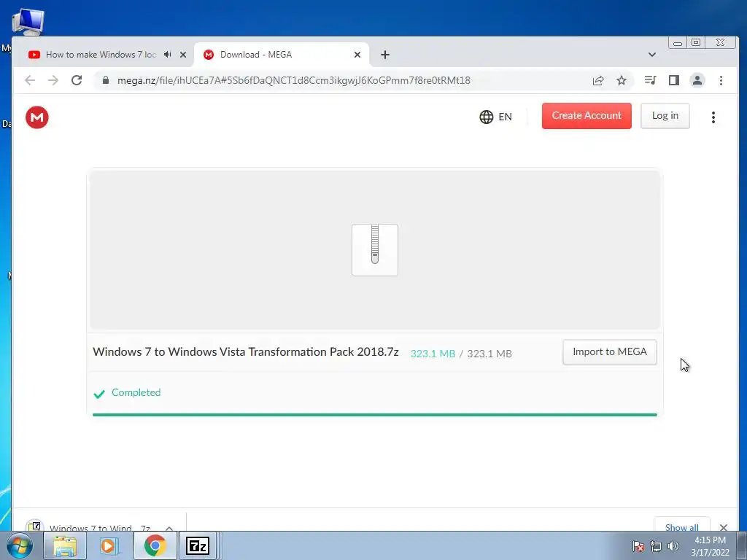Viewport: 747px width, 560px height.
Task: Open Windows Media Player from taskbar
Action: pyautogui.click(x=109, y=545)
